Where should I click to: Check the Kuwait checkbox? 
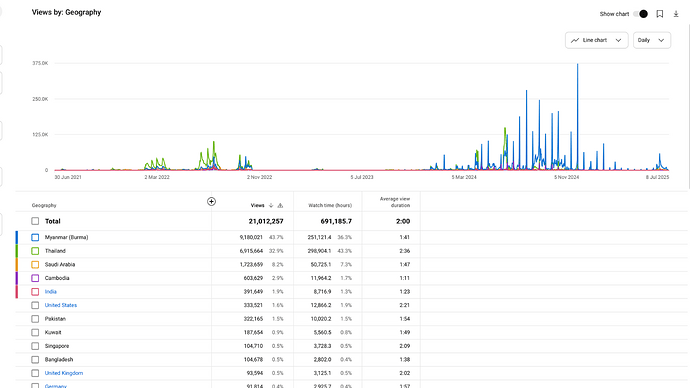(x=35, y=333)
